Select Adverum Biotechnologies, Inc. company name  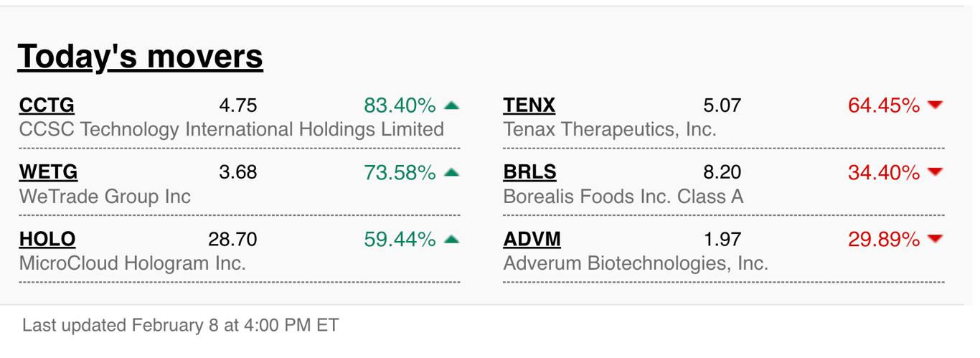coord(636,263)
